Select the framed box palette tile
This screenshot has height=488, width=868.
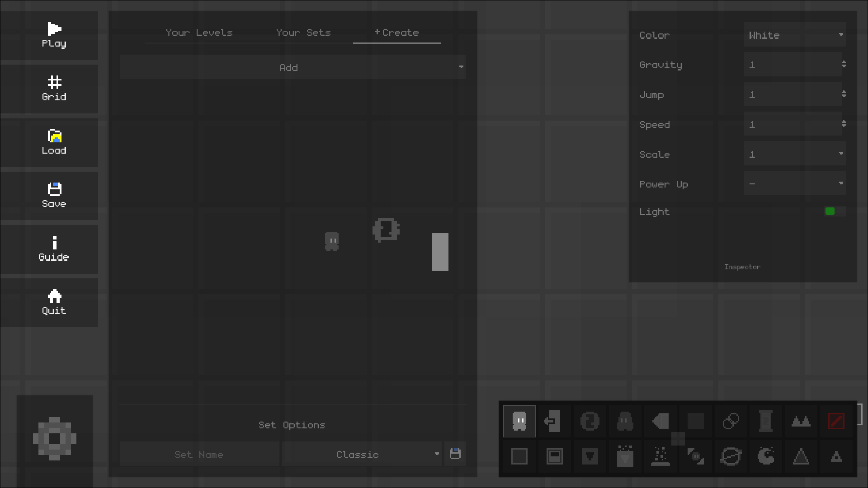555,456
